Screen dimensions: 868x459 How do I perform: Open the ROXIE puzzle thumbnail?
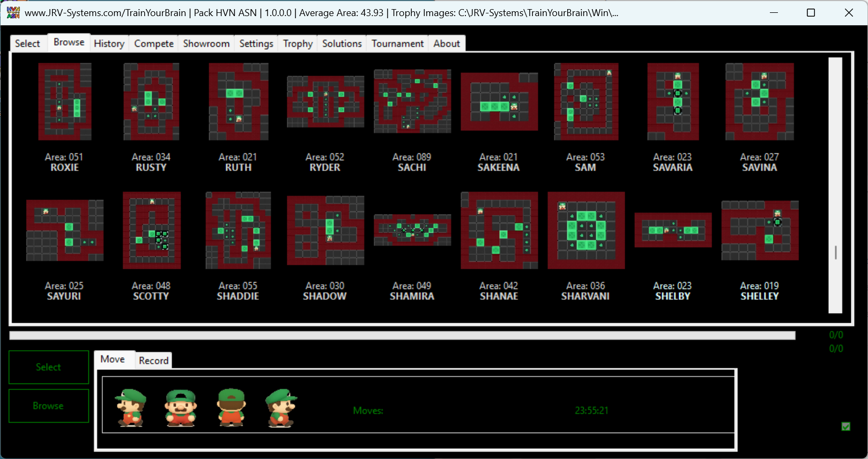tap(64, 101)
